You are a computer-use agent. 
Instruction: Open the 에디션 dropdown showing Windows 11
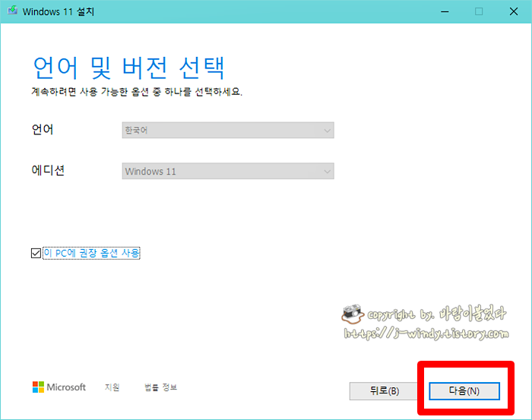(228, 171)
